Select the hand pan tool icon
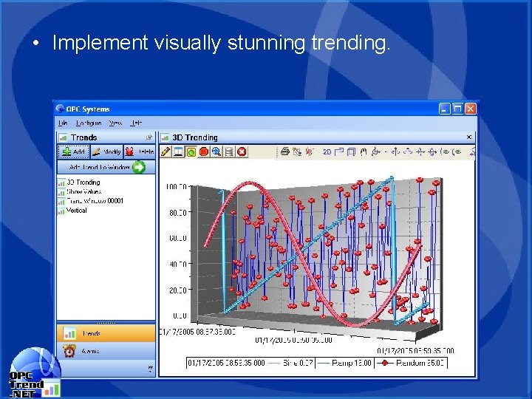 (364, 151)
